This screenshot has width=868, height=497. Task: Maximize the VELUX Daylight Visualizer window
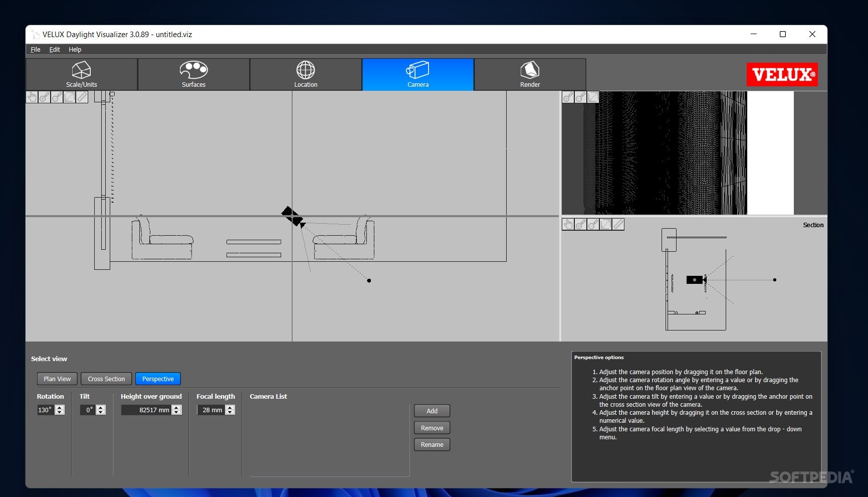click(x=783, y=34)
